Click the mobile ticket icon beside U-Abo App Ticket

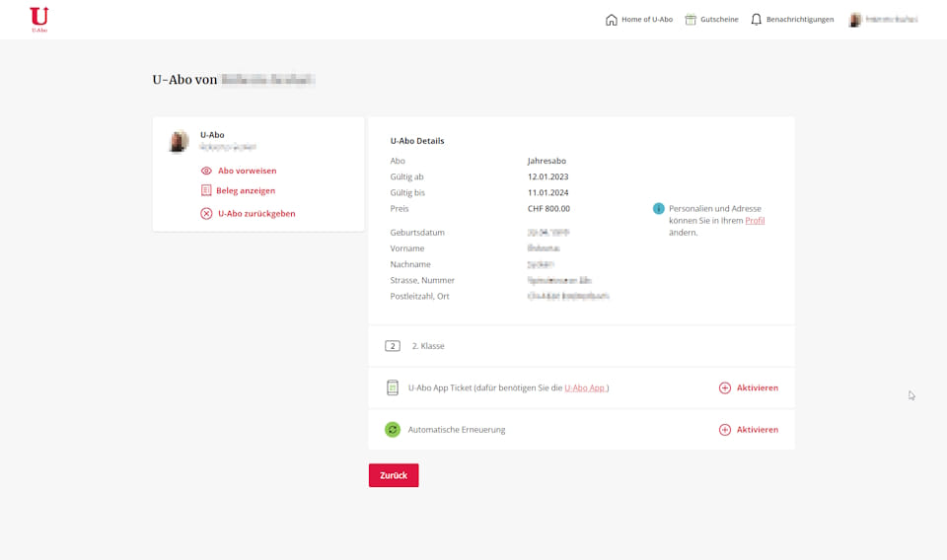point(393,387)
